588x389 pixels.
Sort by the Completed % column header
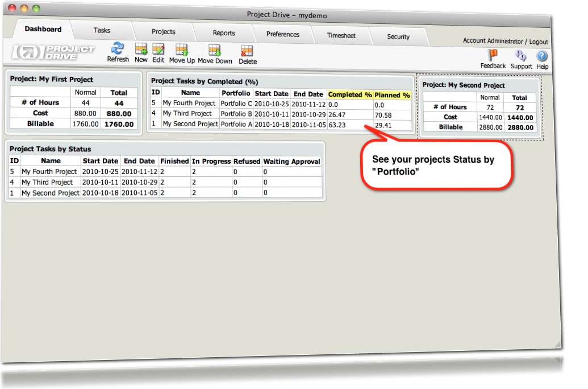tap(350, 94)
